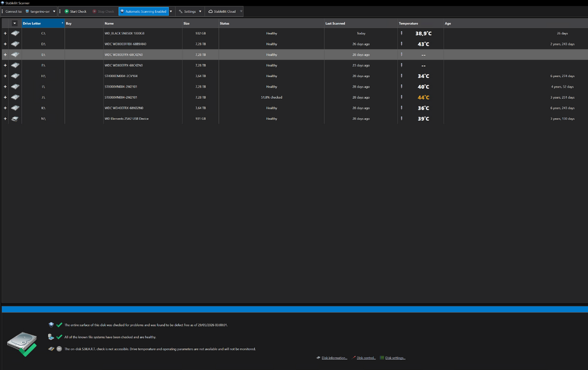Image resolution: width=588 pixels, height=370 pixels.
Task: Click the large hard disk health icon
Action: point(22,344)
